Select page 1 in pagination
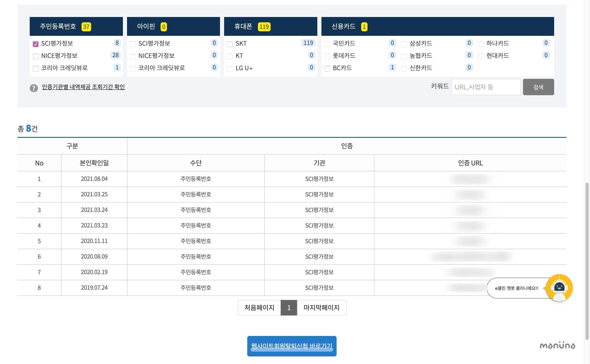 289,307
